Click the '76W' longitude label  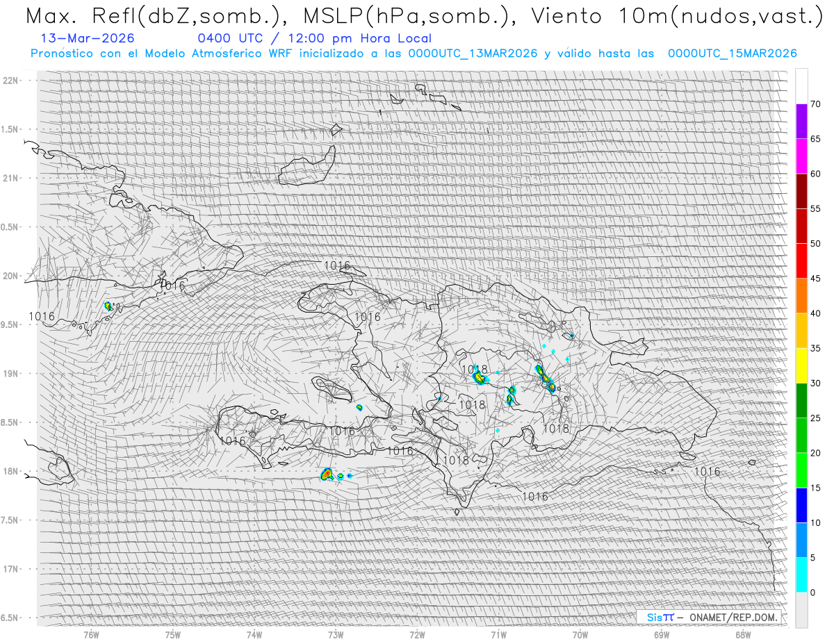tap(91, 634)
